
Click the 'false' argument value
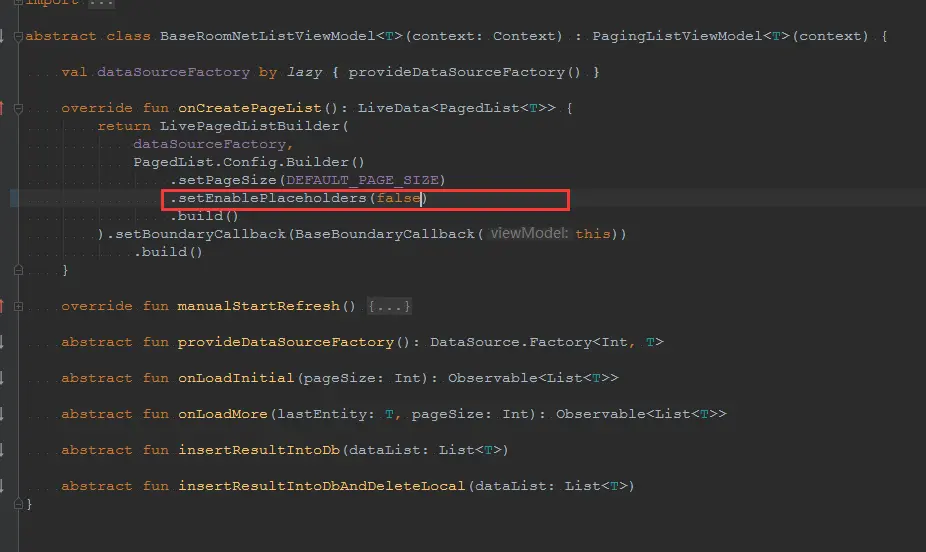[x=399, y=198]
